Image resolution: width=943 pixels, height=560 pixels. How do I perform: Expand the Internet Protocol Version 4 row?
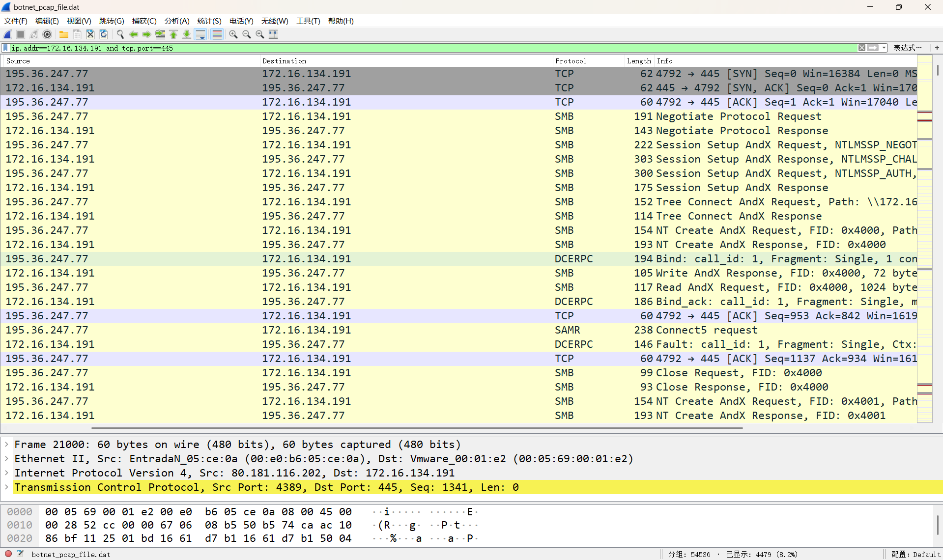pyautogui.click(x=6, y=473)
